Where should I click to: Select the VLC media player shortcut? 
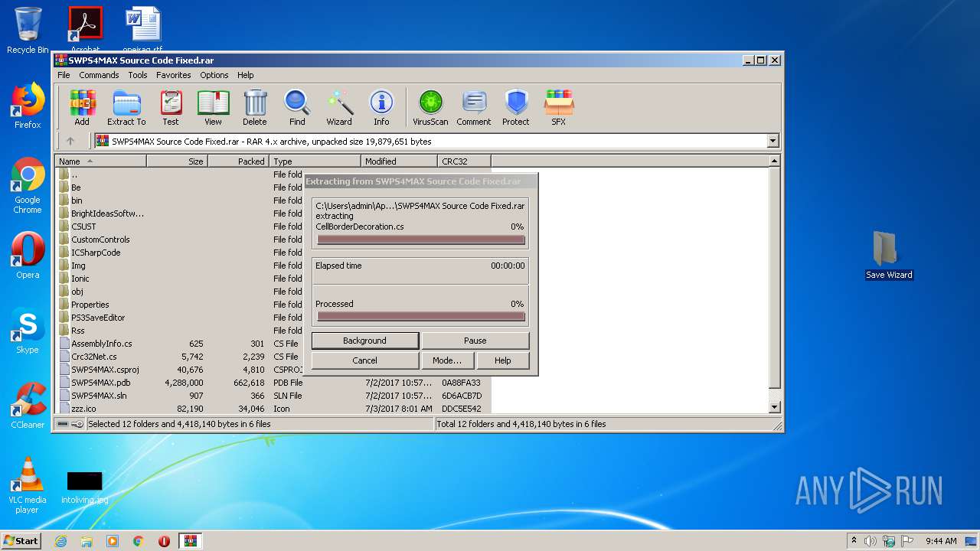click(x=28, y=485)
